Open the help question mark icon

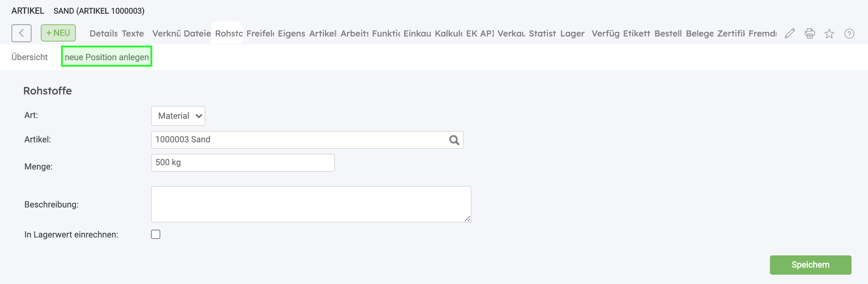coord(849,34)
